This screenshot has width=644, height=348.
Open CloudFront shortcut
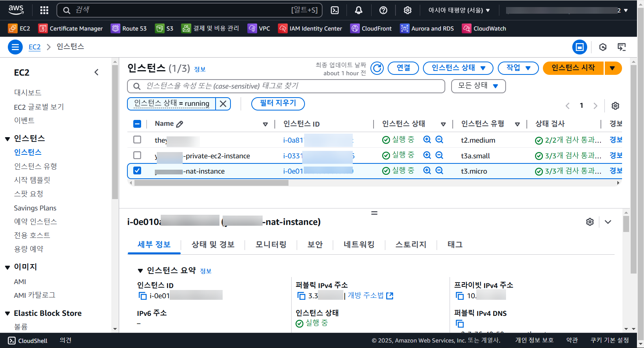371,28
